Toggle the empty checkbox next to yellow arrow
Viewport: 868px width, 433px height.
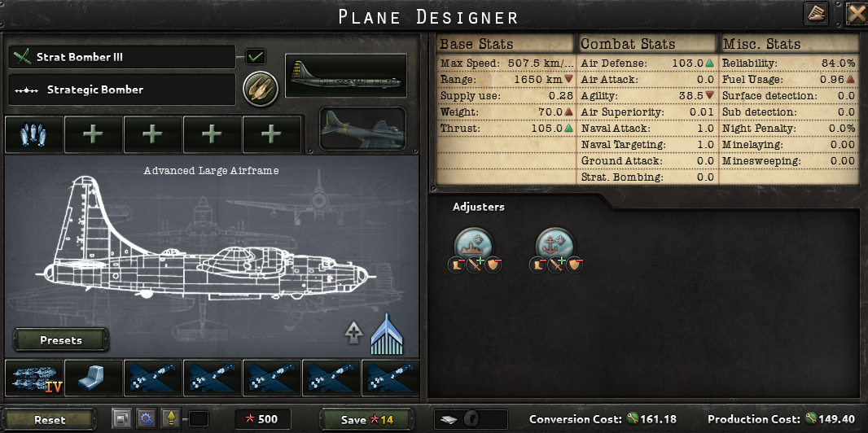pos(199,419)
